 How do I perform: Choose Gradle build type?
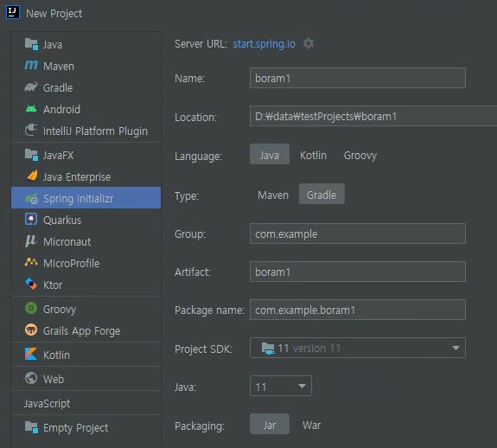[x=322, y=194]
